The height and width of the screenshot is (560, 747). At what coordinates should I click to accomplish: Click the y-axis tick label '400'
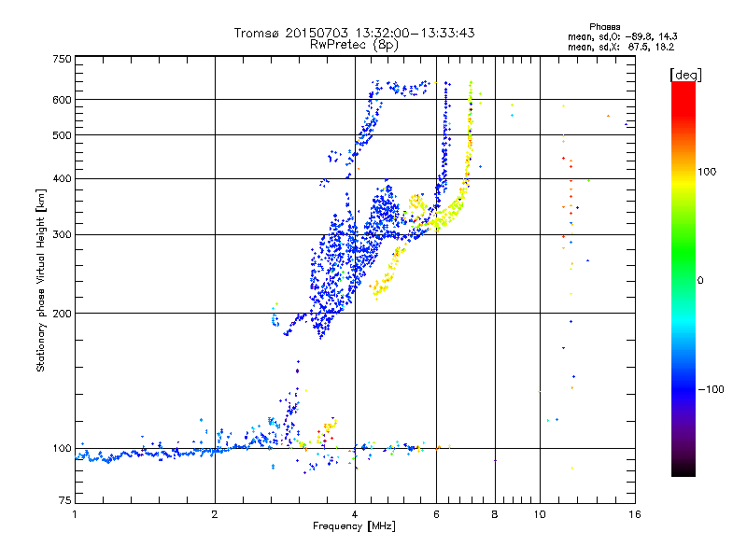point(62,178)
